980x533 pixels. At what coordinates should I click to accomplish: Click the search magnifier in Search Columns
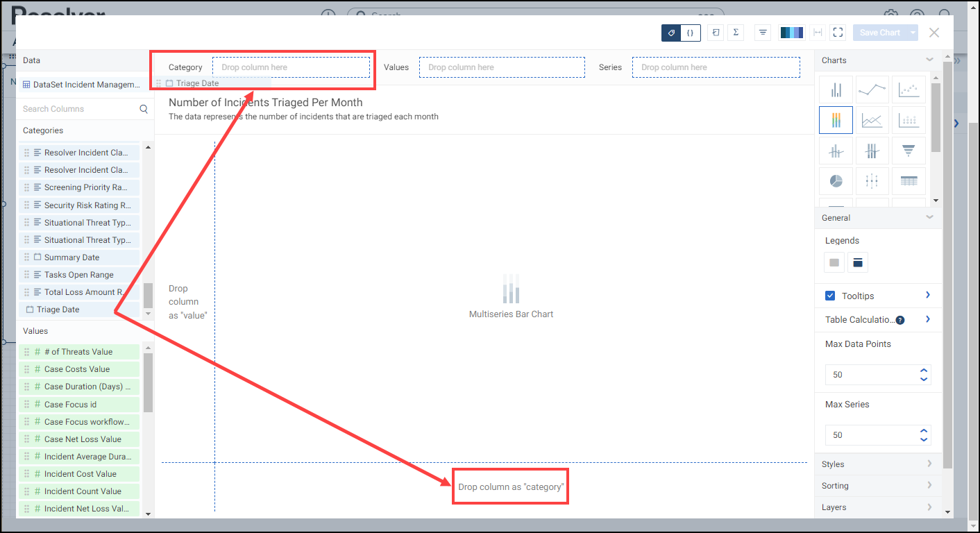pos(144,109)
